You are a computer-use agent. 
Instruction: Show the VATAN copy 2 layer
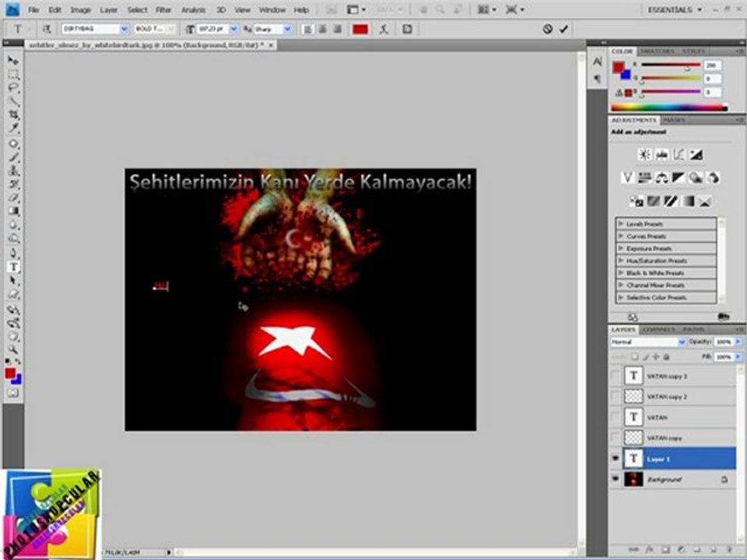[x=615, y=396]
